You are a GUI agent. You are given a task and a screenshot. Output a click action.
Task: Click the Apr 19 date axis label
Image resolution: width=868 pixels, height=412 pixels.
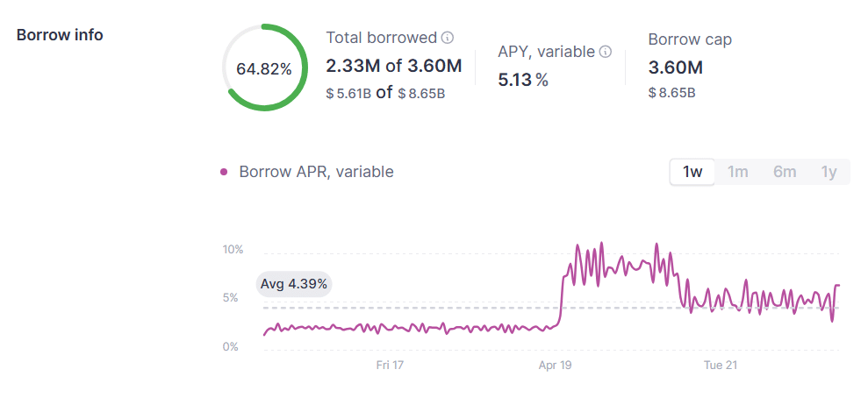click(x=555, y=365)
